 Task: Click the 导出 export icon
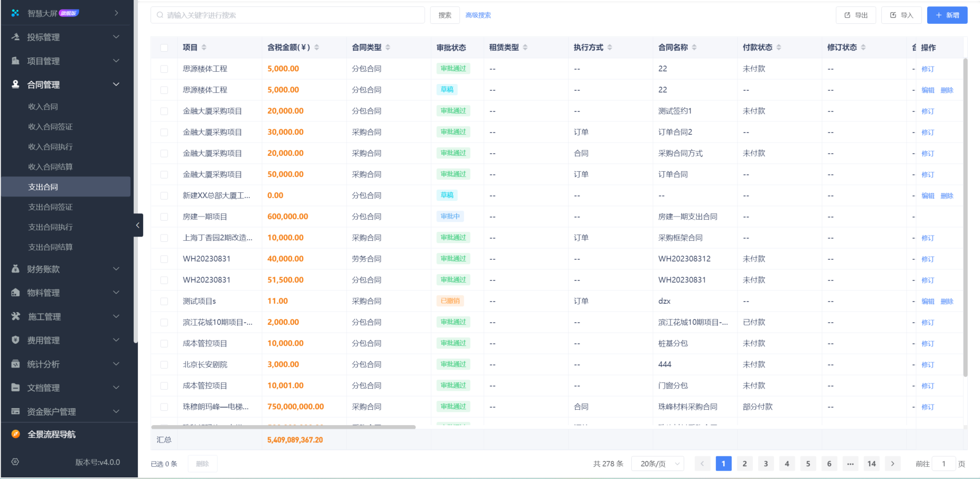(847, 15)
